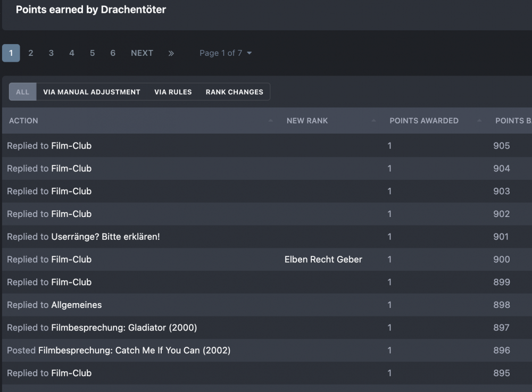Filter points VIA RULES
Viewport: 532px width, 392px height.
click(173, 92)
